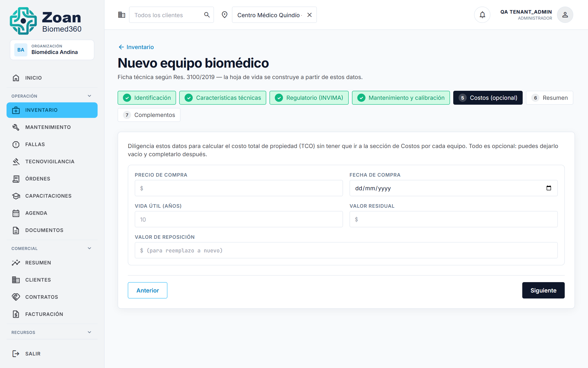Screen dimensions: 588x368
Task: Focus the Fecha de compra date field
Action: click(454, 188)
